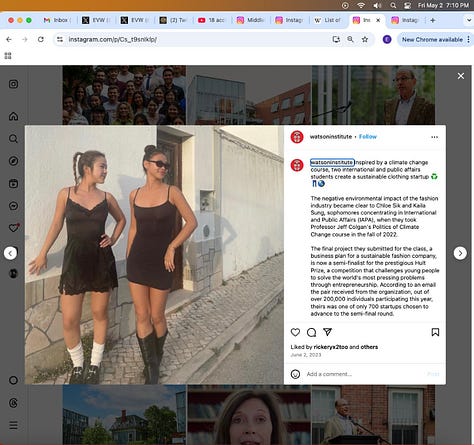Viewport: 474px width, 445px height.
Task: Click browser Forward arrow
Action: pyautogui.click(x=25, y=39)
